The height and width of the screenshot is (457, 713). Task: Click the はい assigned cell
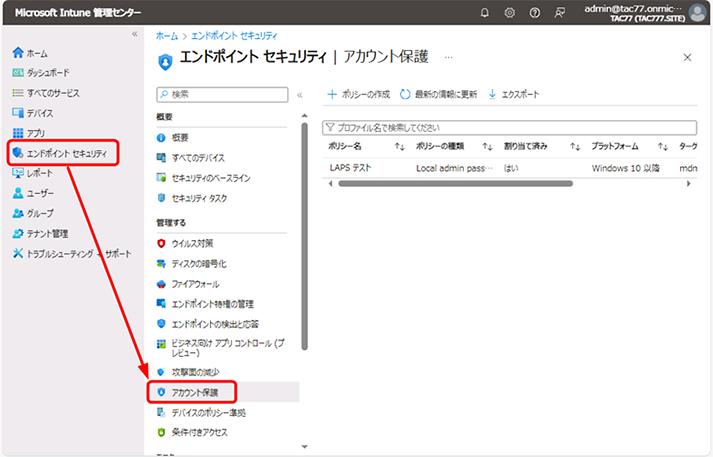click(511, 168)
